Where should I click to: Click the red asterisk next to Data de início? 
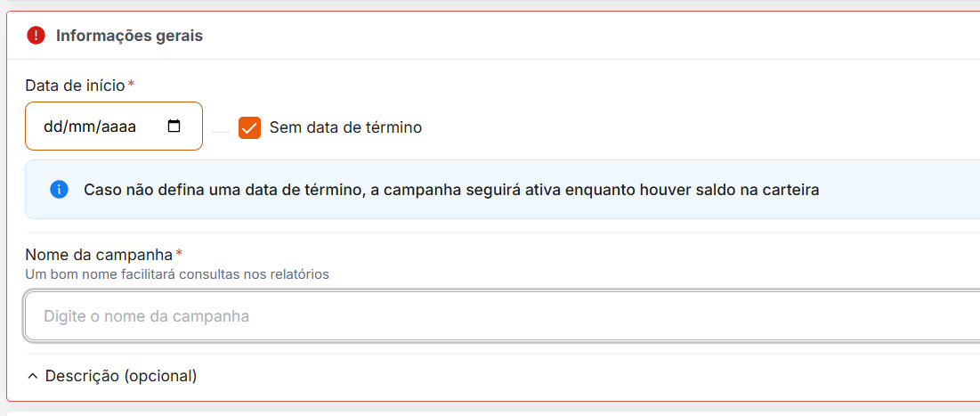[132, 85]
